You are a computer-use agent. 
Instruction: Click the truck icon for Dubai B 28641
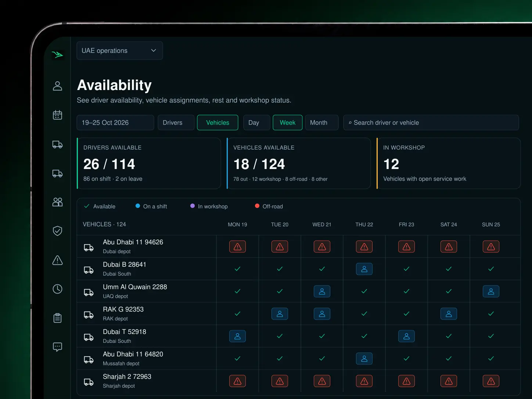(89, 270)
